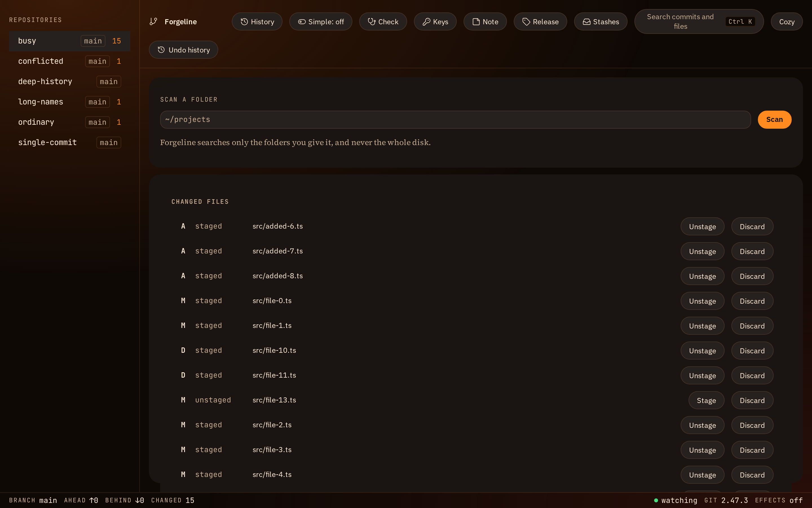Image resolution: width=812 pixels, height=508 pixels.
Task: Discard src/file-1.ts
Action: click(752, 326)
